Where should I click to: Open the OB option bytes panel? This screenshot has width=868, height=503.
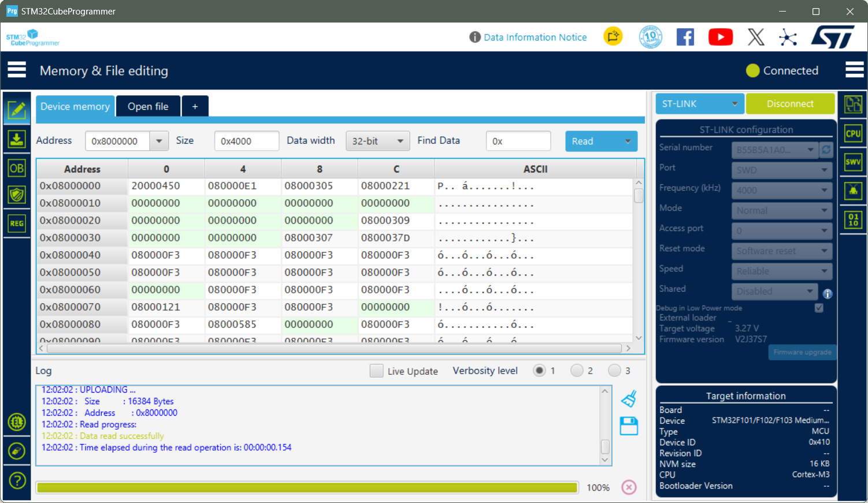(x=17, y=168)
